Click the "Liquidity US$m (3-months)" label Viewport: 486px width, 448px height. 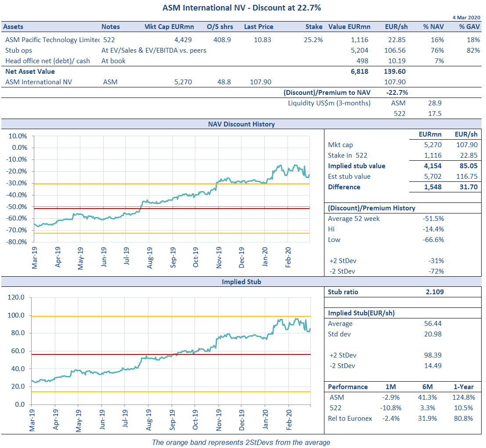(329, 103)
